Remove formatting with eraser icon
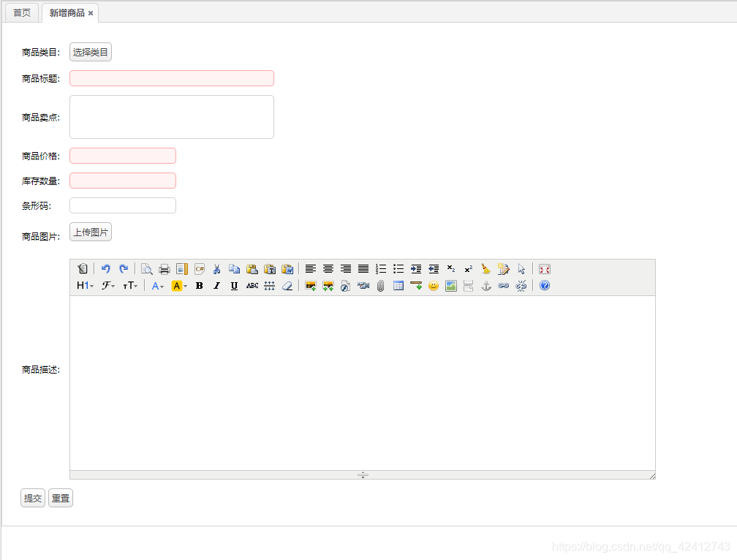Image resolution: width=737 pixels, height=560 pixels. [287, 286]
